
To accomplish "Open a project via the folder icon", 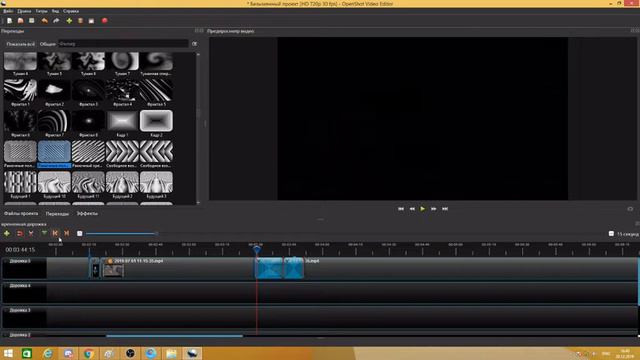I will [x=20, y=20].
